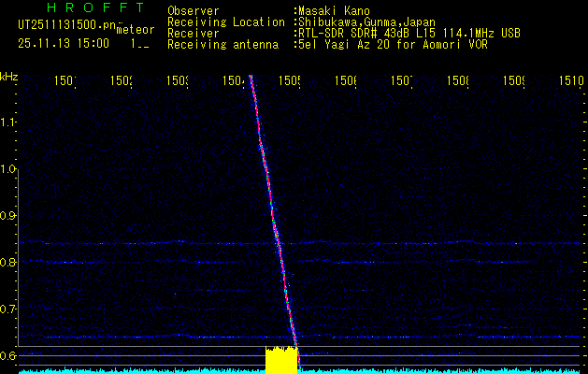Select the UT2511131500 filename label

(65, 26)
